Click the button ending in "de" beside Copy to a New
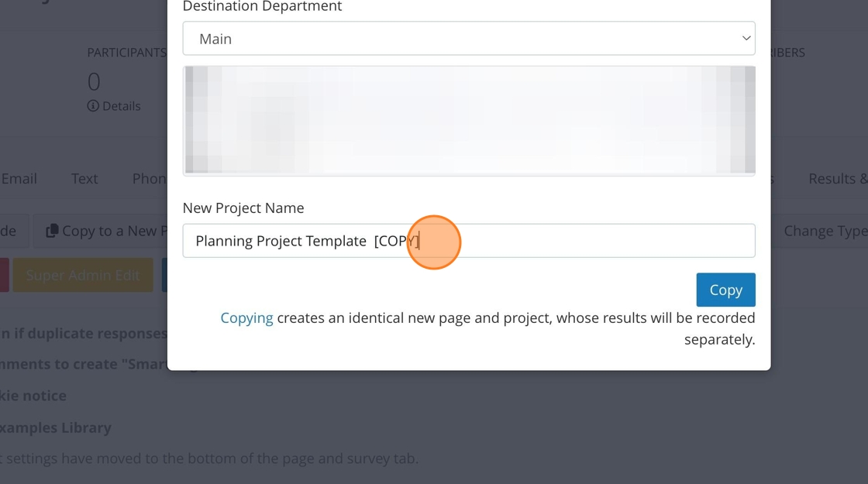 (x=13, y=231)
